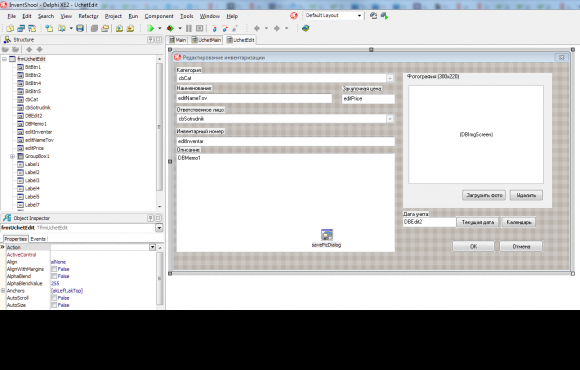The width and height of the screenshot is (580, 370).
Task: Click the savePicDialog component icon
Action: pyautogui.click(x=327, y=235)
